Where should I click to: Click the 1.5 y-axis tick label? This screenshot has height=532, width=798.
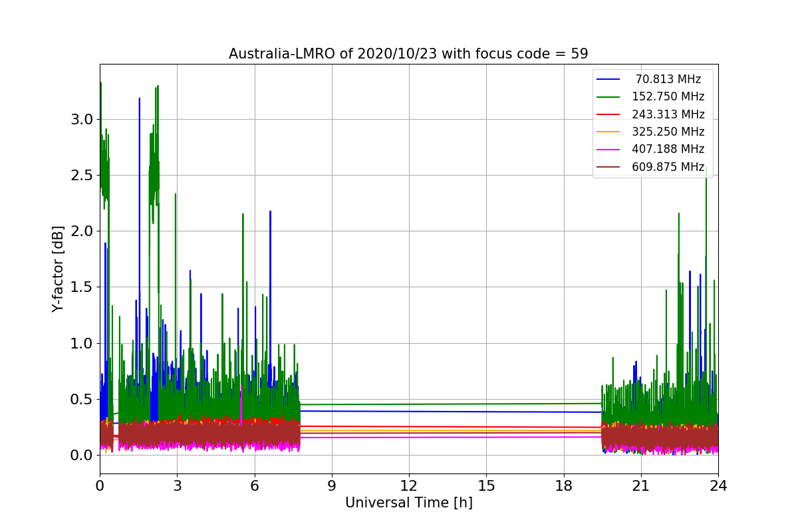point(82,287)
